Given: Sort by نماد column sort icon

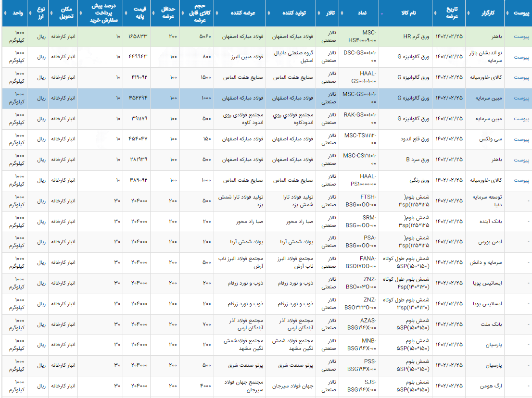Looking at the screenshot, I should click(x=342, y=13).
